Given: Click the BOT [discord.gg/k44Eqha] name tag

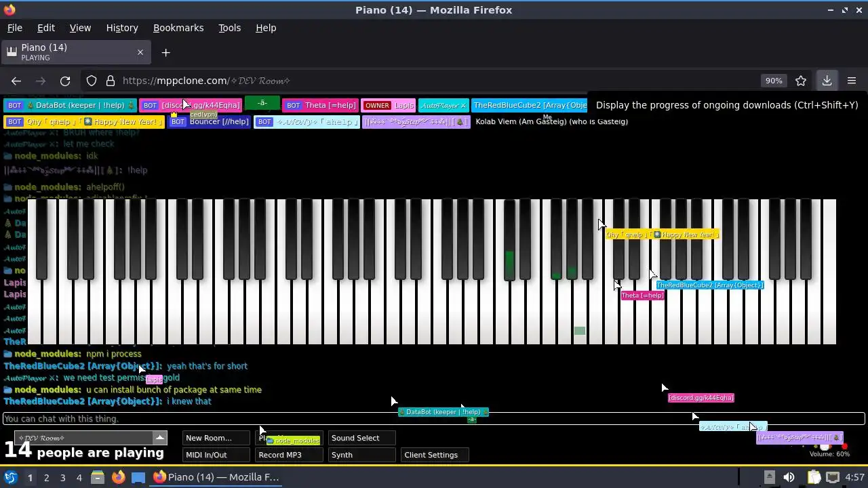Looking at the screenshot, I should pos(191,105).
